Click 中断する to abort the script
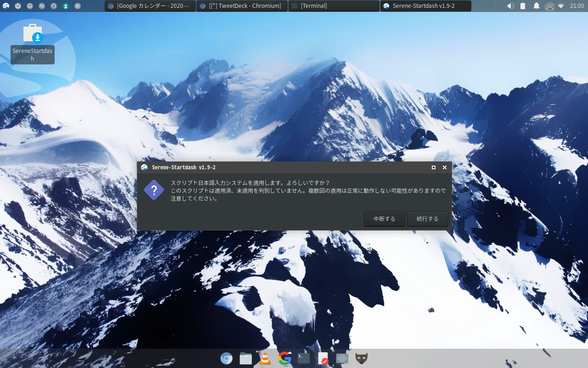The width and height of the screenshot is (588, 368). 384,219
